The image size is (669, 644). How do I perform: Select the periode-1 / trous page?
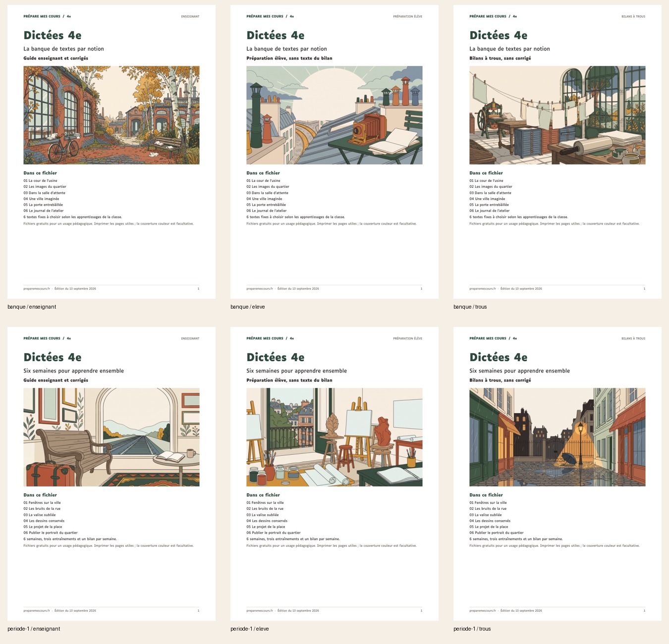point(557,474)
